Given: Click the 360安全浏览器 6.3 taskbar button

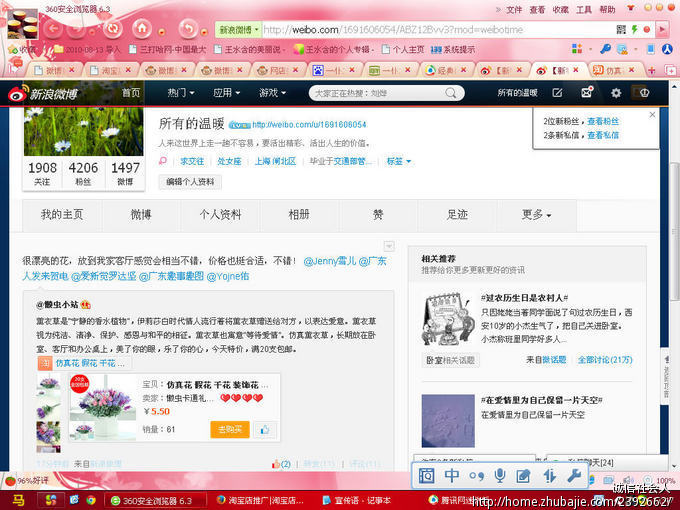Looking at the screenshot, I should (x=154, y=500).
